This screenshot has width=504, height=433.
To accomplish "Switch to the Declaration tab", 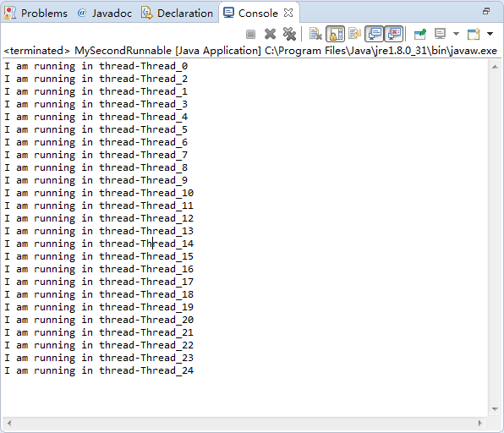I will pyautogui.click(x=185, y=14).
